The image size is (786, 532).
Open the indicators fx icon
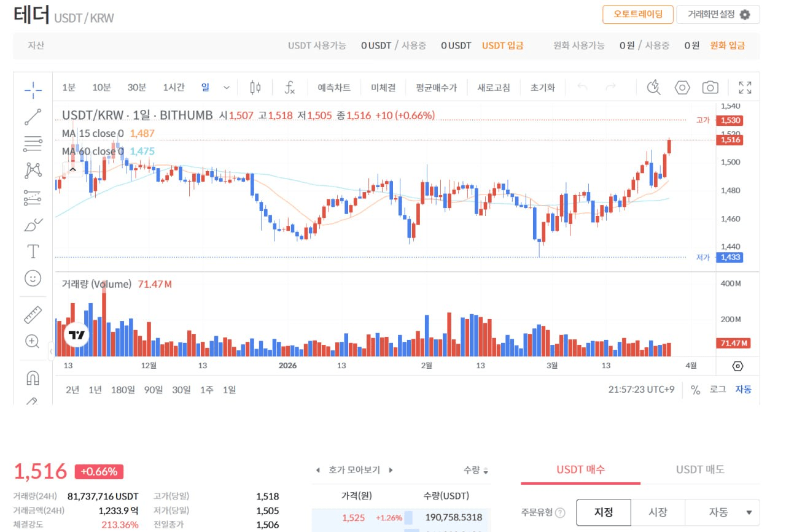point(289,88)
